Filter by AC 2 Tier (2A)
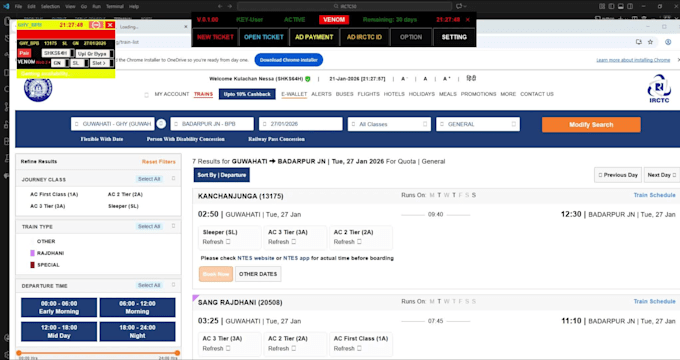 coord(125,194)
